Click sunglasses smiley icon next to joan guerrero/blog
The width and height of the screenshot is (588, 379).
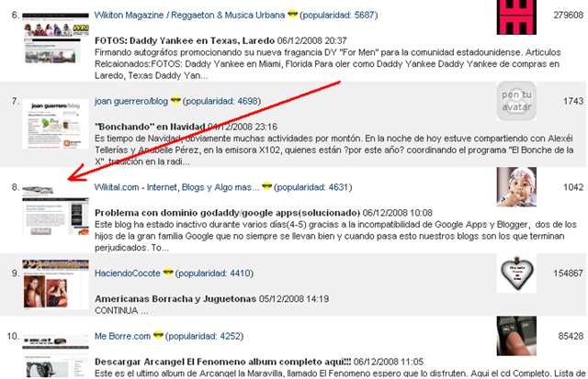click(175, 100)
